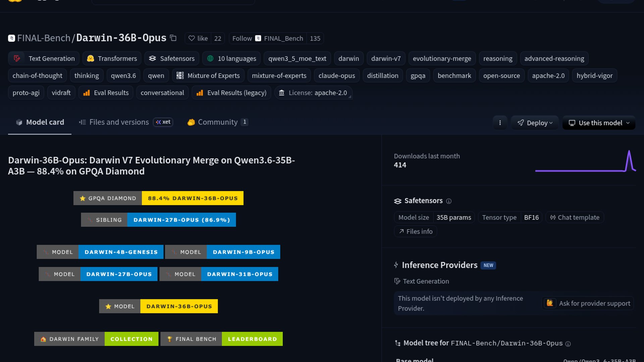This screenshot has height=362, width=644.
Task: Expand the License apache-2.0 tag
Action: tap(313, 93)
